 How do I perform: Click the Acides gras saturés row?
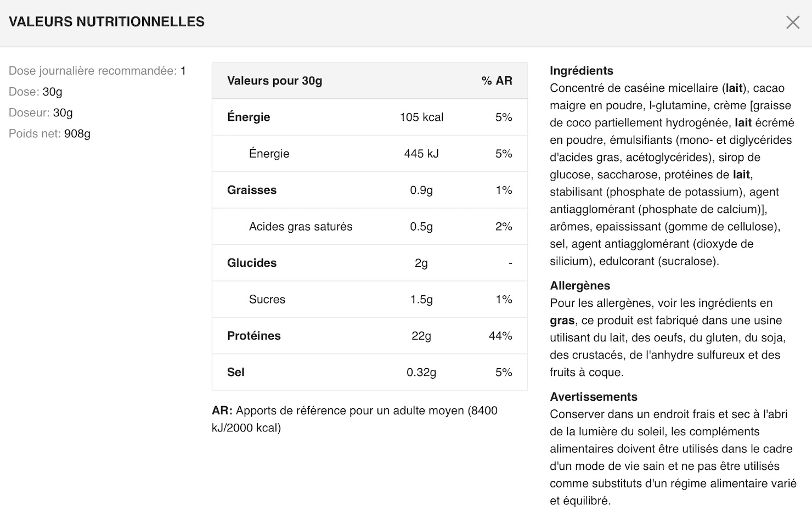click(369, 226)
